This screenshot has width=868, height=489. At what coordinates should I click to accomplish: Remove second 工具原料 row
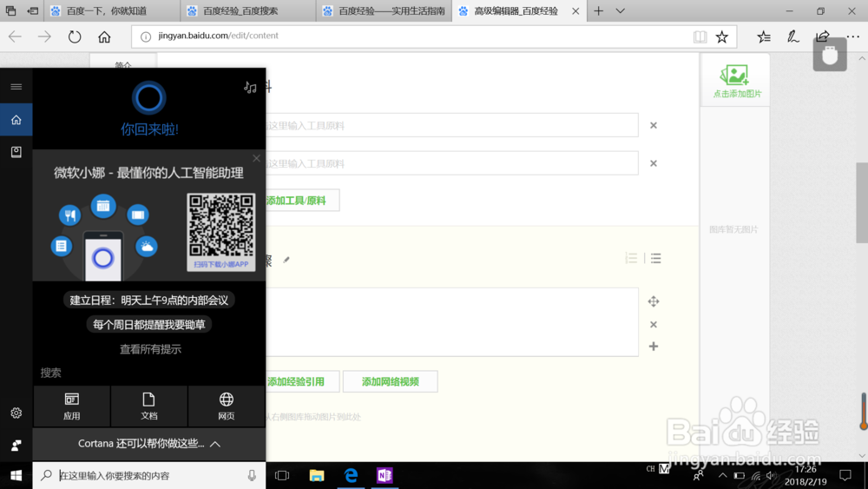click(654, 163)
